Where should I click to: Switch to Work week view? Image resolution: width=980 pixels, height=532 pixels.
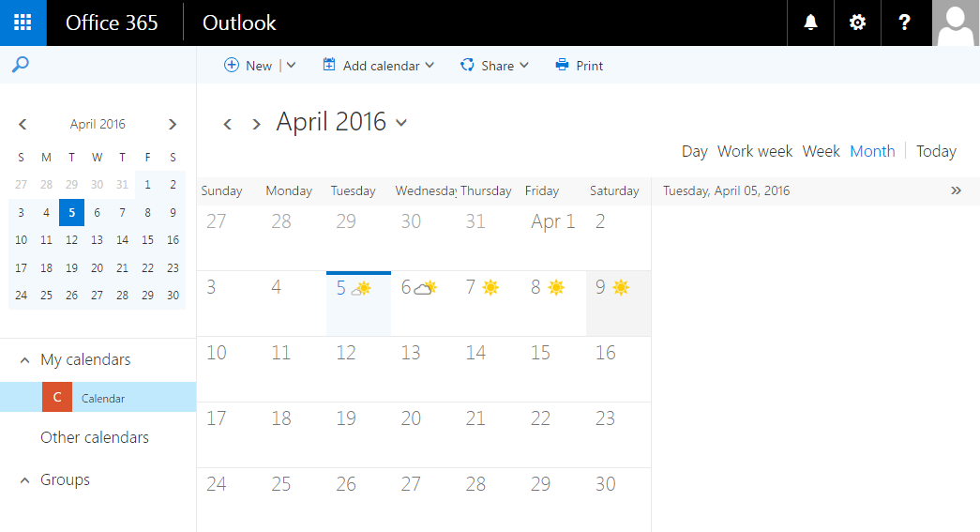coord(754,151)
